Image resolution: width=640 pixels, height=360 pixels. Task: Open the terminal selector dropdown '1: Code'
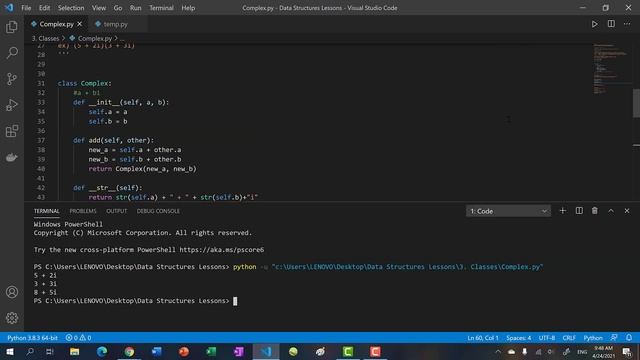point(508,211)
